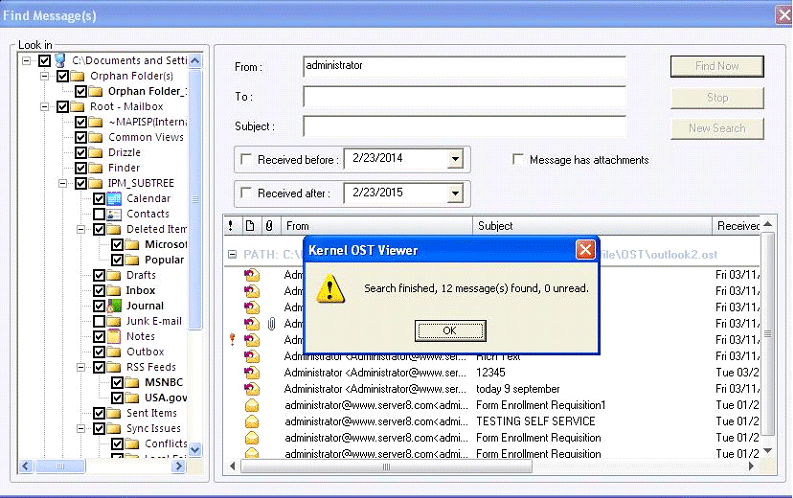793x498 pixels.
Task: Collapse the RSS Feeds node
Action: click(x=81, y=368)
